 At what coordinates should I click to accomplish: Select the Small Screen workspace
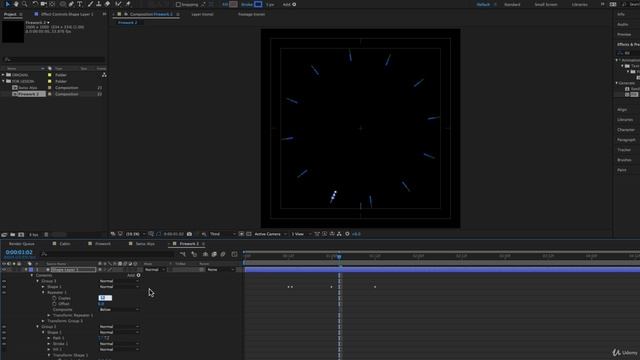[545, 4]
